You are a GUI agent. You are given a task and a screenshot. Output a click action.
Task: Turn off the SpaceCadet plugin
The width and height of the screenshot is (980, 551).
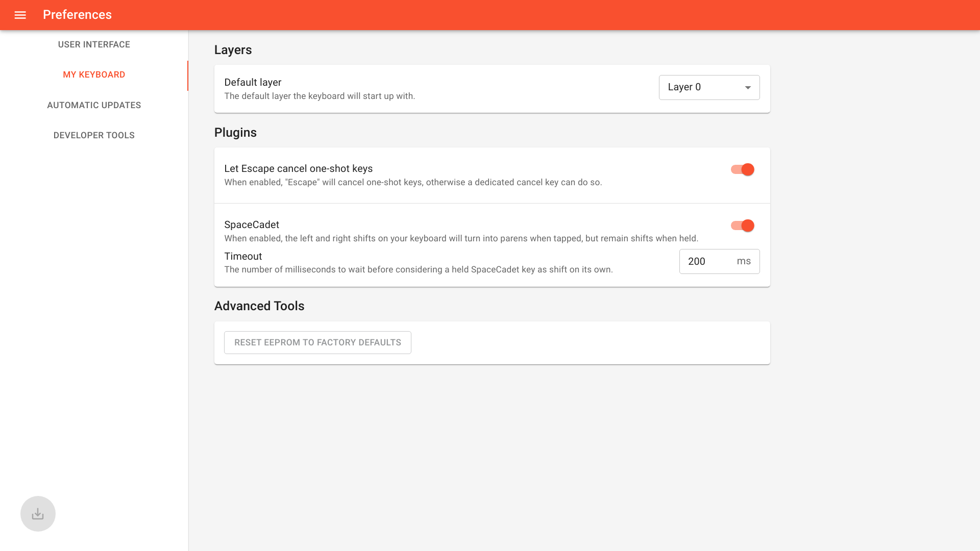[x=742, y=225]
